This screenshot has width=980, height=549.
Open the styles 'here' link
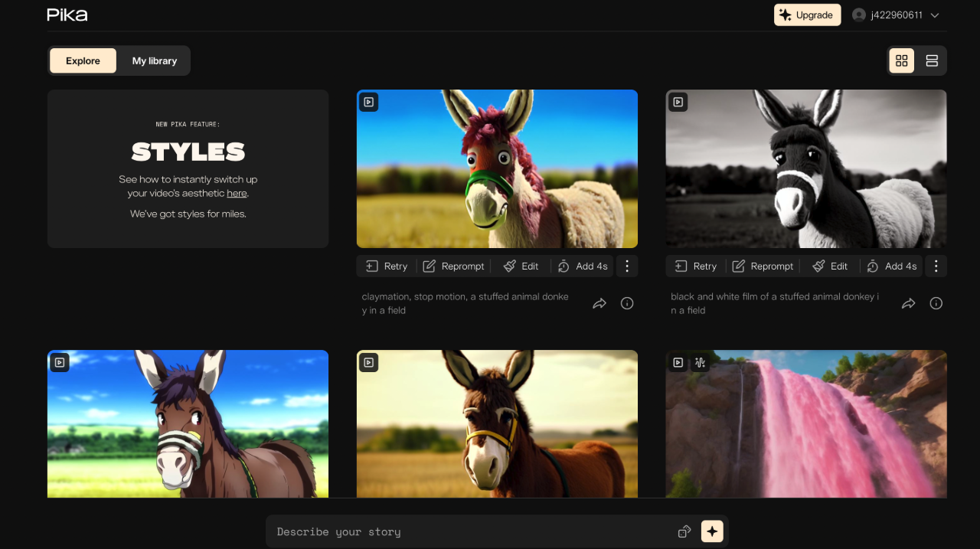pos(237,193)
